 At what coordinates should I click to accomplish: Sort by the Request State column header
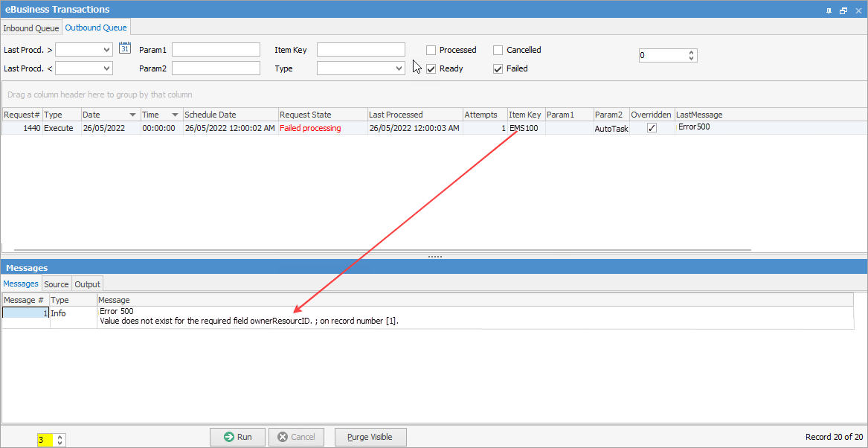pyautogui.click(x=323, y=115)
